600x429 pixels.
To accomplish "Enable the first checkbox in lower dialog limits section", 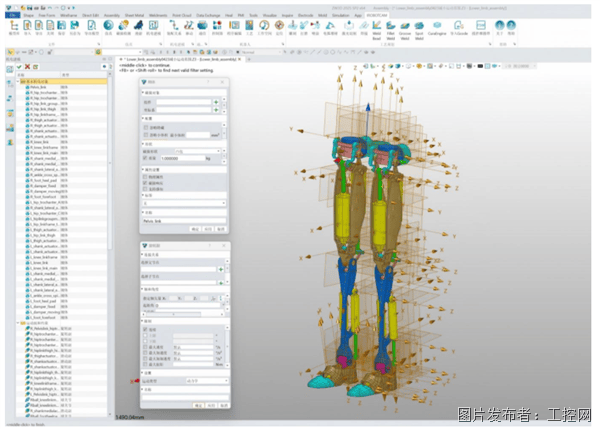I will click(x=145, y=329).
